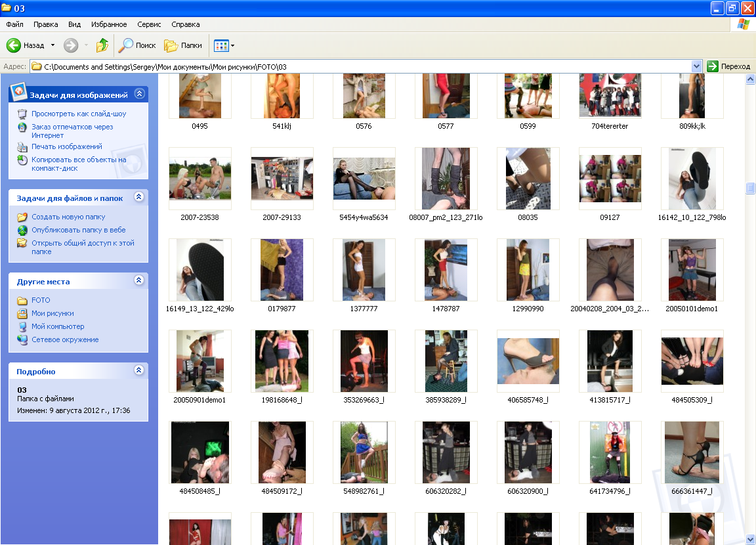Click the Мои рисунки icon
Image resolution: width=756 pixels, height=545 pixels.
point(22,313)
